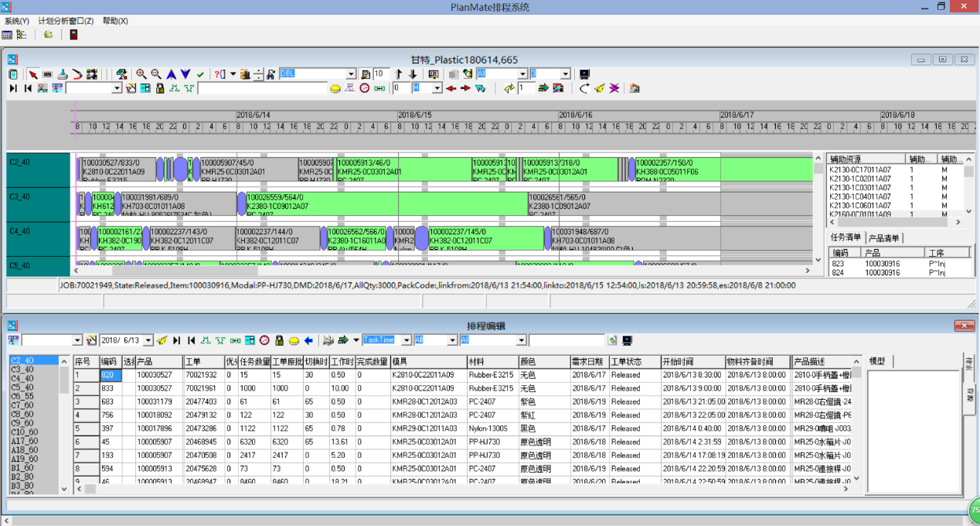The width and height of the screenshot is (980, 526).
Task: Click the zoom out magnifier icon
Action: pyautogui.click(x=156, y=74)
